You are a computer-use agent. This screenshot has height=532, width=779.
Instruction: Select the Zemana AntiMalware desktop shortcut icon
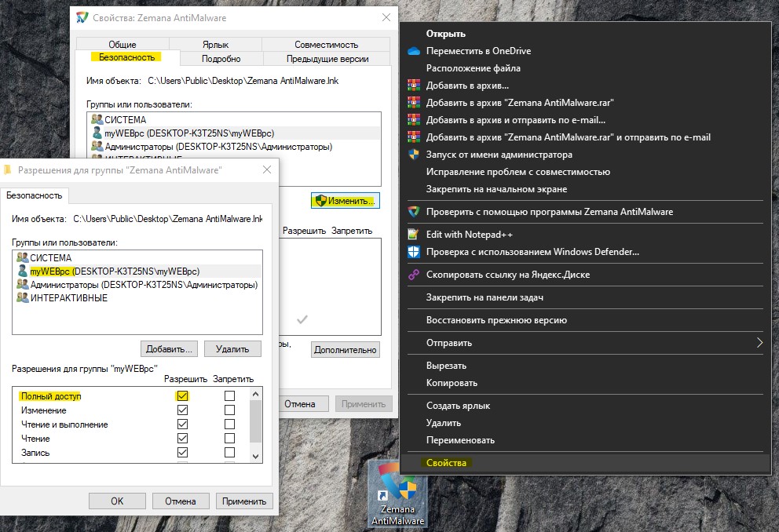[397, 494]
